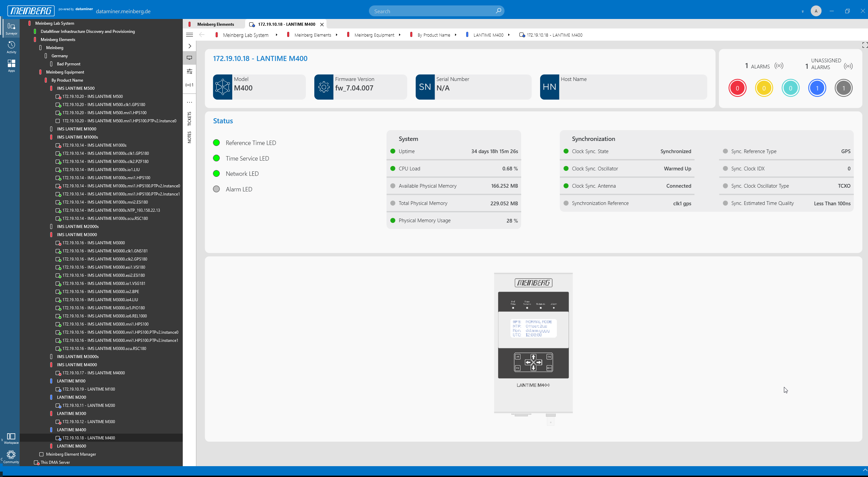The width and height of the screenshot is (868, 477).
Task: Click the M400 Model cube icon
Action: (222, 87)
